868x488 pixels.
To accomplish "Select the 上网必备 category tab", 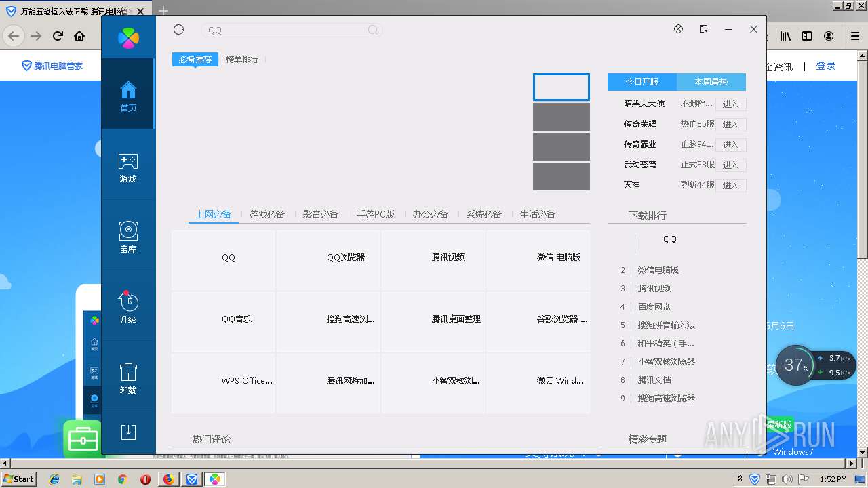I will coord(214,214).
